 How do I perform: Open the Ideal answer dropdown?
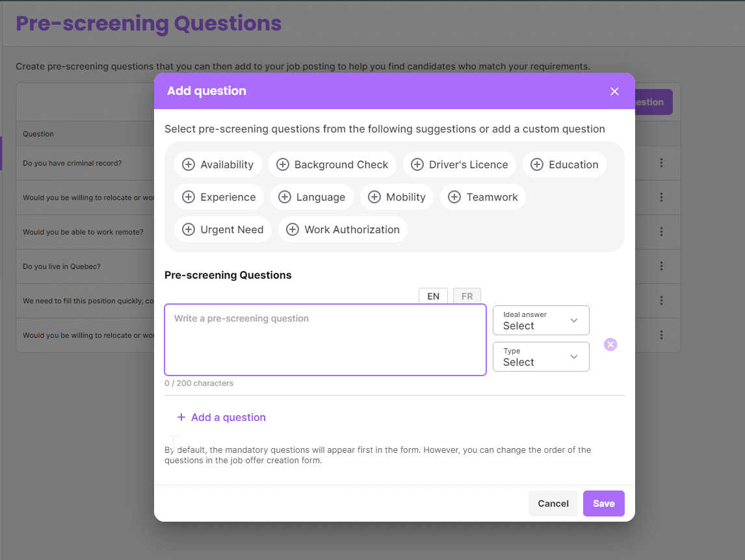coord(541,320)
